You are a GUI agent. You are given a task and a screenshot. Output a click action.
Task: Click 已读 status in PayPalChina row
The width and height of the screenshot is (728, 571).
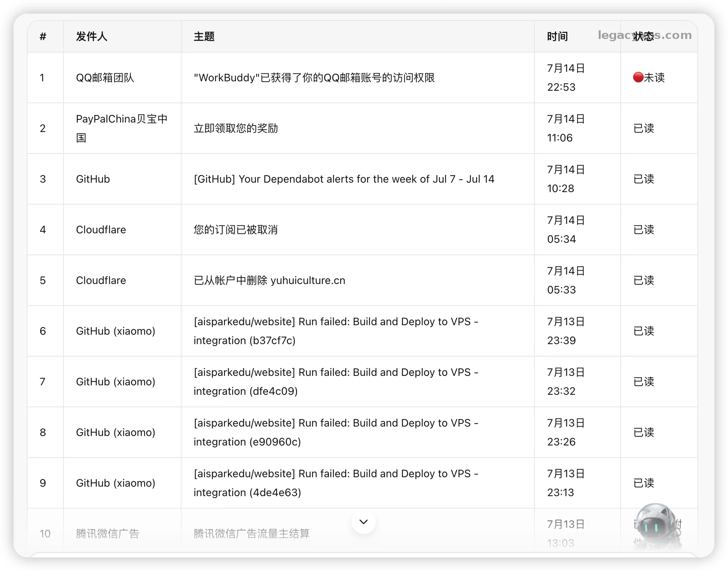(644, 128)
